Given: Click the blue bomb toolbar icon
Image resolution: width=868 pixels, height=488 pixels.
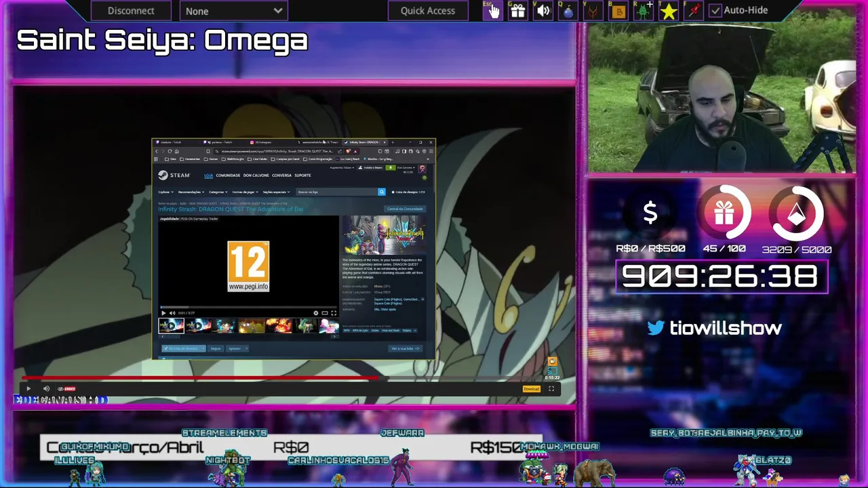Looking at the screenshot, I should pyautogui.click(x=568, y=10).
